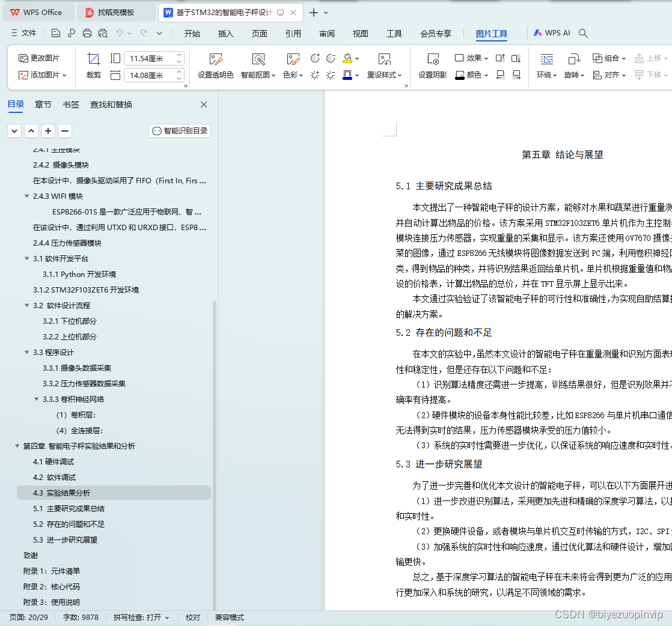Image resolution: width=672 pixels, height=626 pixels.
Task: Nudge shadow left icon
Action: (500, 75)
